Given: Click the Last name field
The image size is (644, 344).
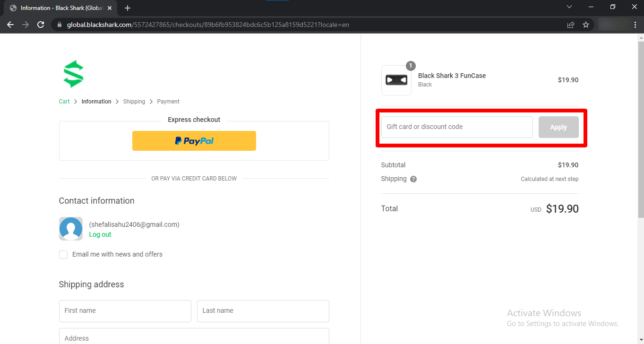Looking at the screenshot, I should pos(263,311).
